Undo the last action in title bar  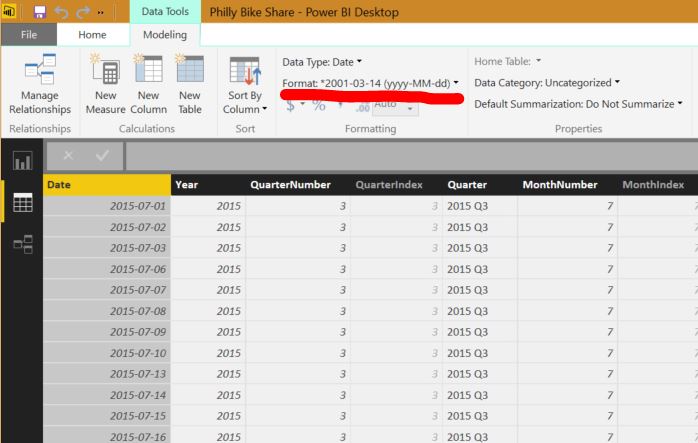click(61, 12)
